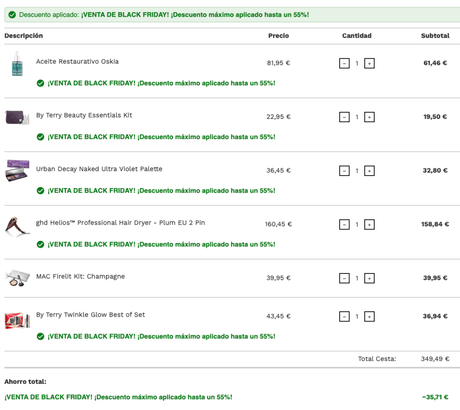Increase quantity of ghd Helios hair dryer
The height and width of the screenshot is (410, 460).
(x=369, y=224)
